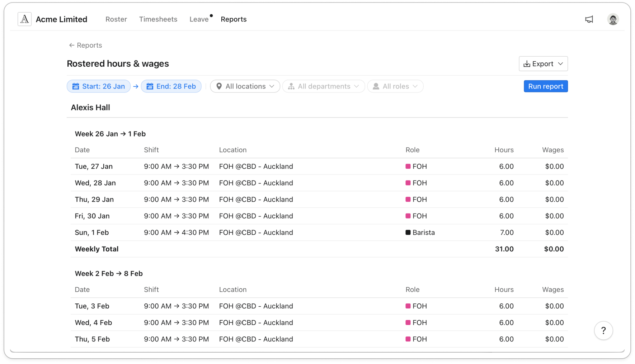Click the Week 26 Jan → 1 Feb heading
Screen dimensions: 635x364
[110, 134]
